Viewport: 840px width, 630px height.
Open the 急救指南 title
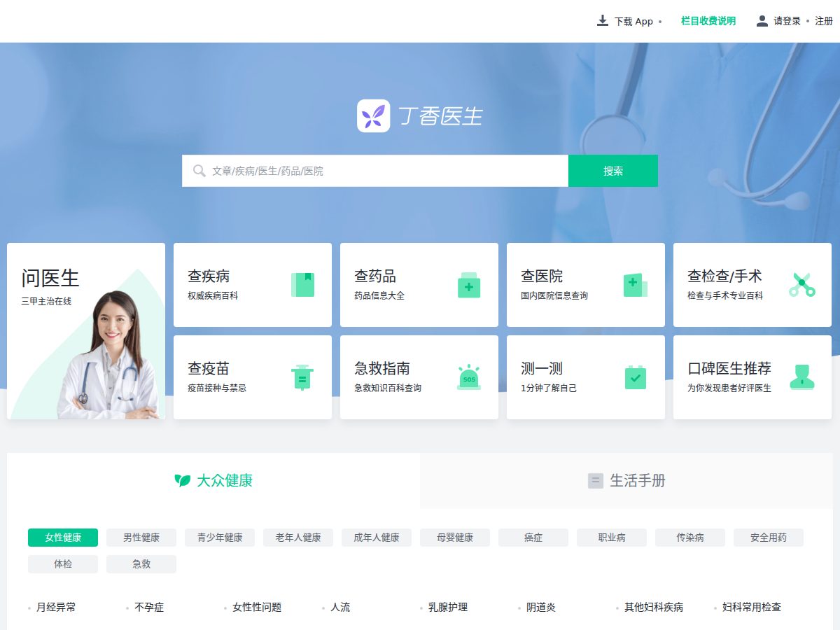(x=382, y=368)
